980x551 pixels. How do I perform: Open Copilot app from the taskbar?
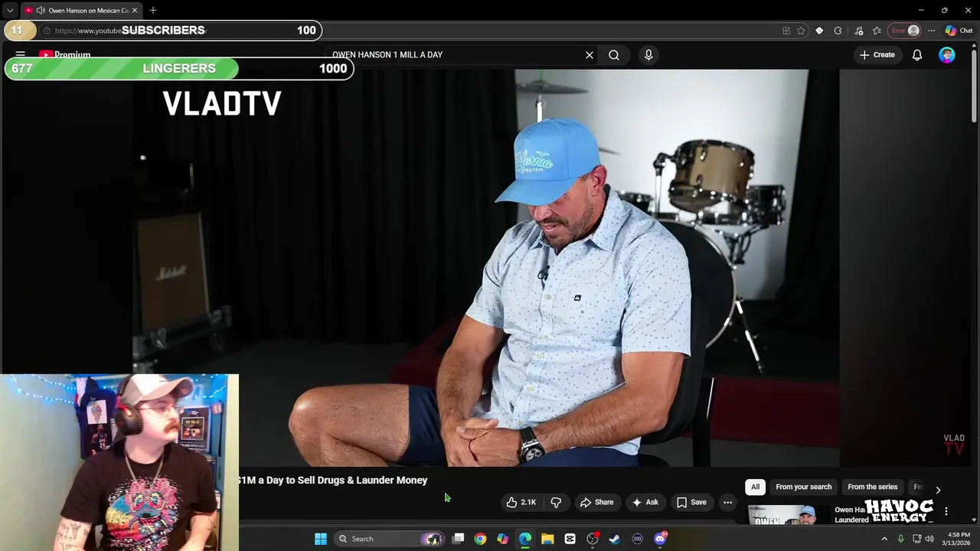tap(502, 539)
